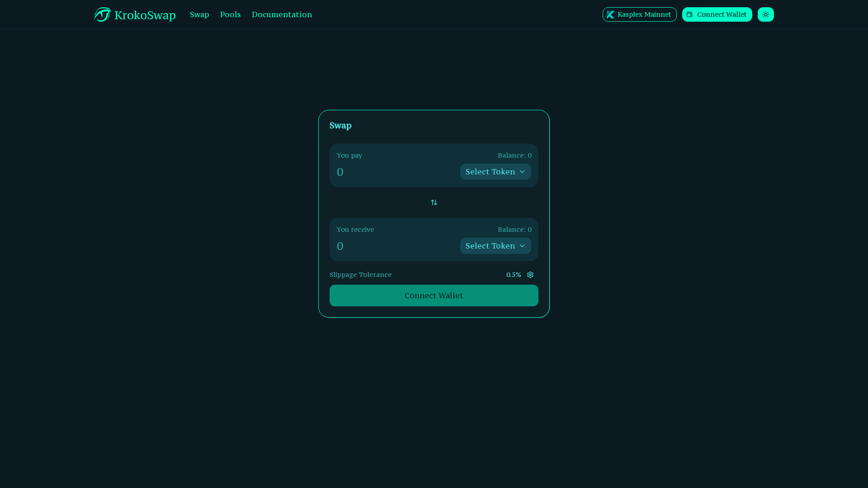Open Select Token dropdown under You pay
The height and width of the screenshot is (488, 868).
click(x=495, y=172)
